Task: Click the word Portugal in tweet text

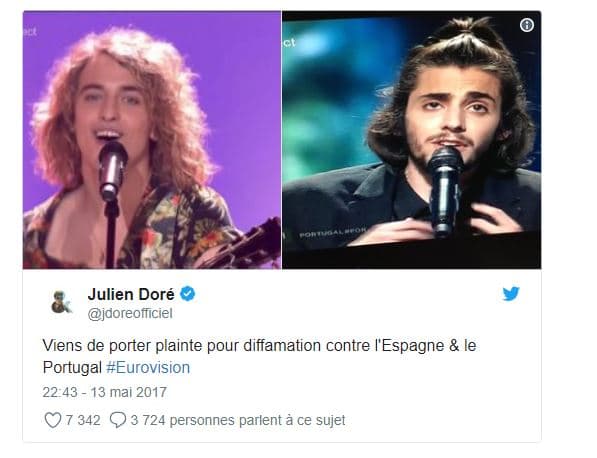Action: (x=72, y=368)
